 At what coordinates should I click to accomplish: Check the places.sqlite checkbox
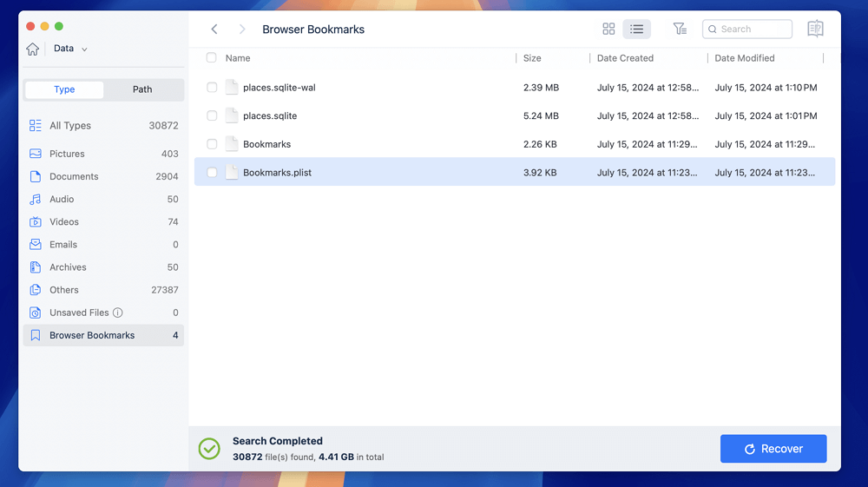click(x=212, y=115)
